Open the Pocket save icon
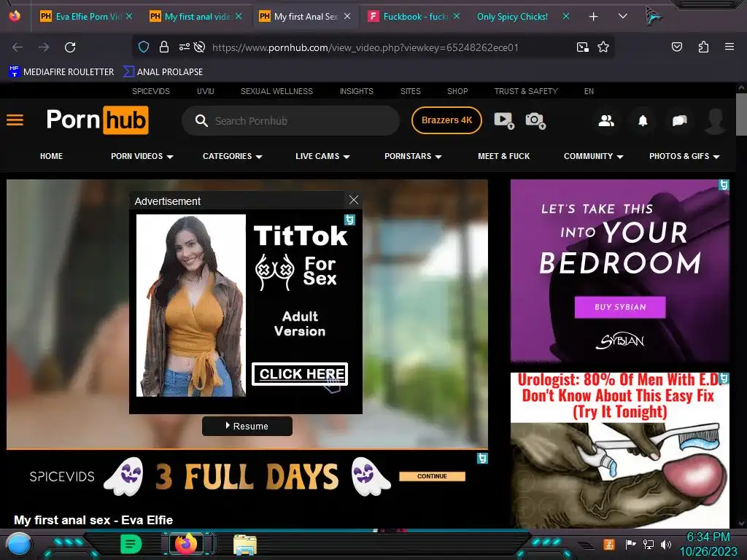This screenshot has width=747, height=560. (677, 47)
